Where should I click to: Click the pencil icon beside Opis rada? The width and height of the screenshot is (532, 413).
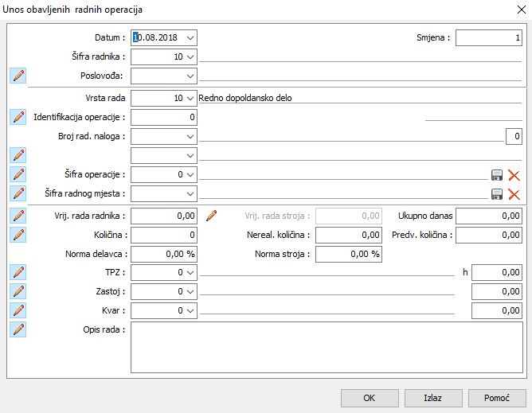18,329
